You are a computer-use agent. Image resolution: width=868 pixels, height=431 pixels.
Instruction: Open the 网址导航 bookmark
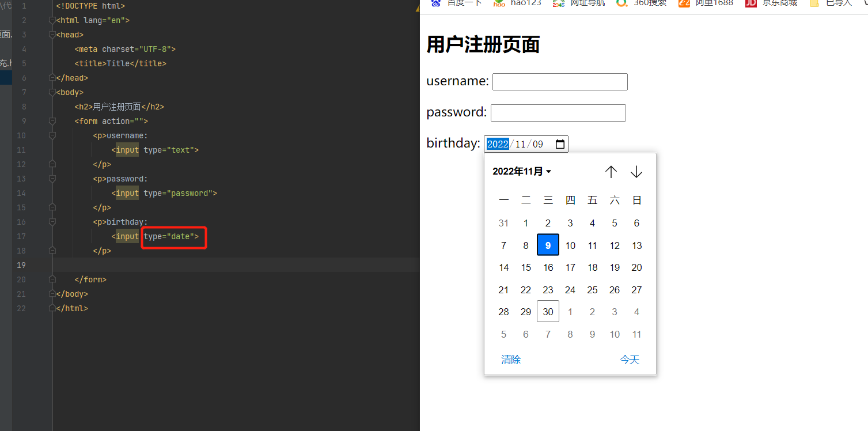coord(579,3)
